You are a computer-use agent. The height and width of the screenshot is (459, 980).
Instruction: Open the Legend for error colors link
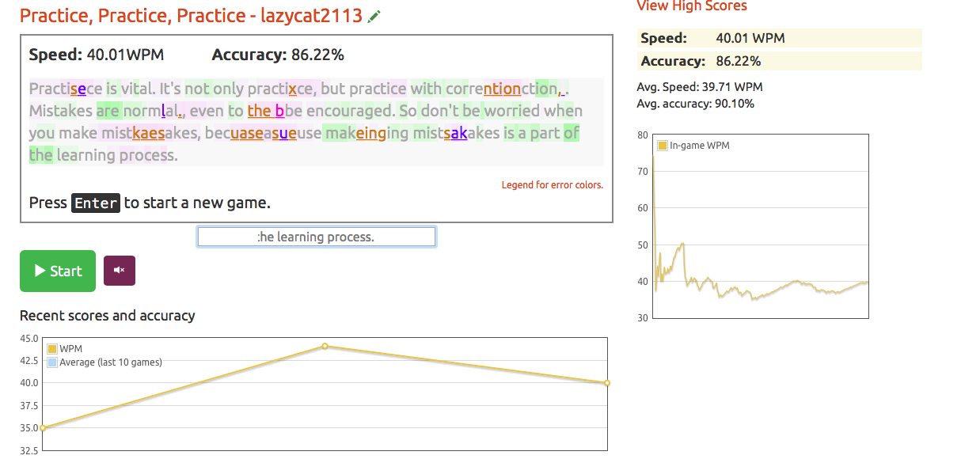[552, 185]
